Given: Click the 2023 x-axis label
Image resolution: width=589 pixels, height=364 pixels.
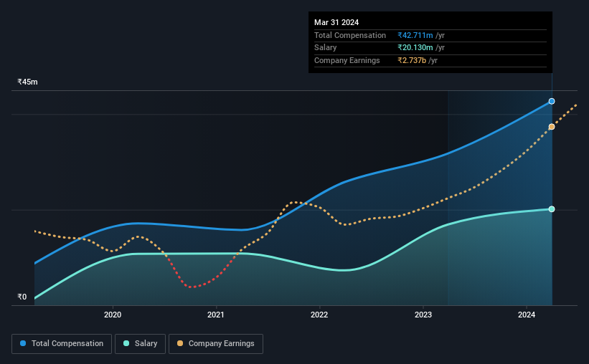Looking at the screenshot, I should tap(423, 315).
